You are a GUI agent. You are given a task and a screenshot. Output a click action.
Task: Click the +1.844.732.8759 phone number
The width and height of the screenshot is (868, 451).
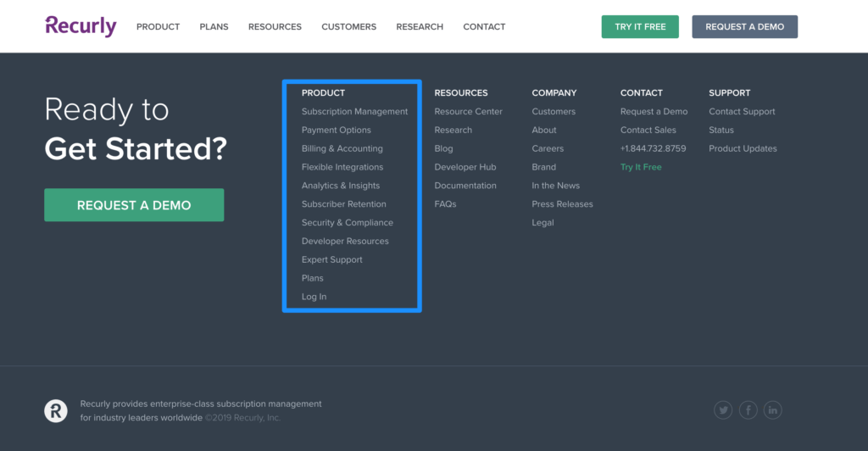[654, 148]
